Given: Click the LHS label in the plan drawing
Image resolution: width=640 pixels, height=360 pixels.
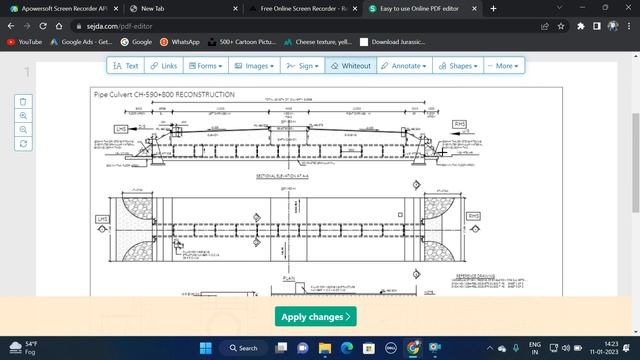Looking at the screenshot, I should pyautogui.click(x=102, y=219).
